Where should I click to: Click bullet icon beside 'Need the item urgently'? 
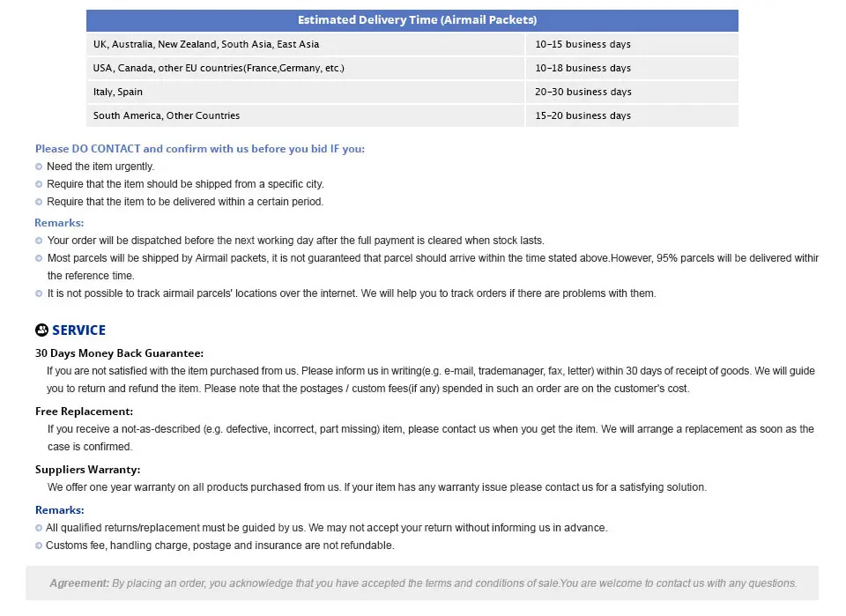pyautogui.click(x=39, y=167)
